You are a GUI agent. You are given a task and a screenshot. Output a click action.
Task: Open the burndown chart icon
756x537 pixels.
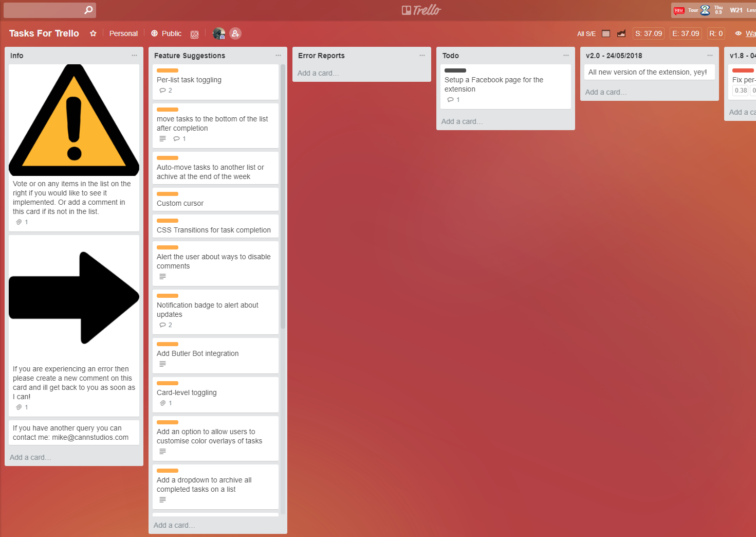click(621, 33)
